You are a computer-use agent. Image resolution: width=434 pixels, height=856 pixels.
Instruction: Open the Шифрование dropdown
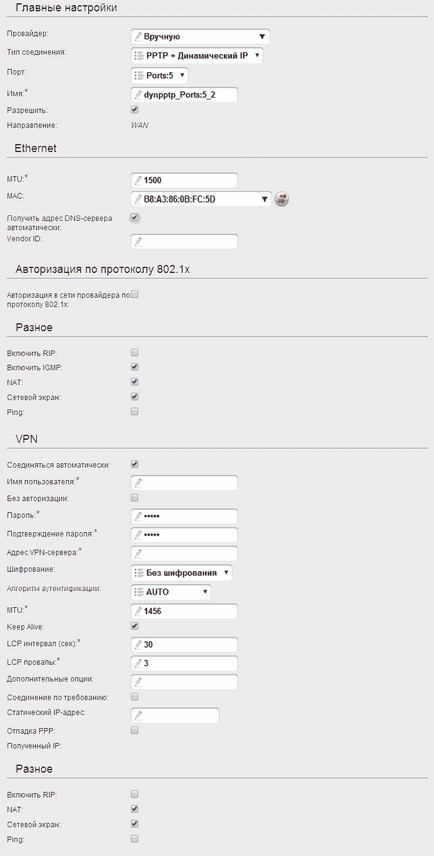coord(182,573)
